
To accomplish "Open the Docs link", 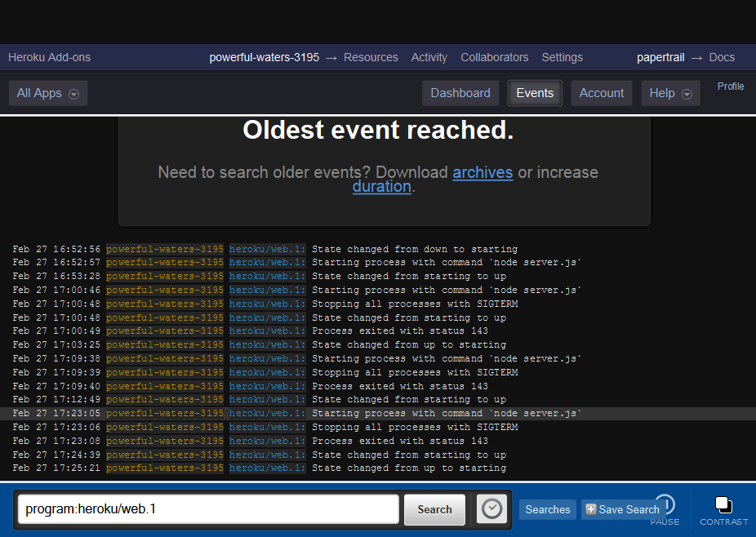I will (722, 57).
